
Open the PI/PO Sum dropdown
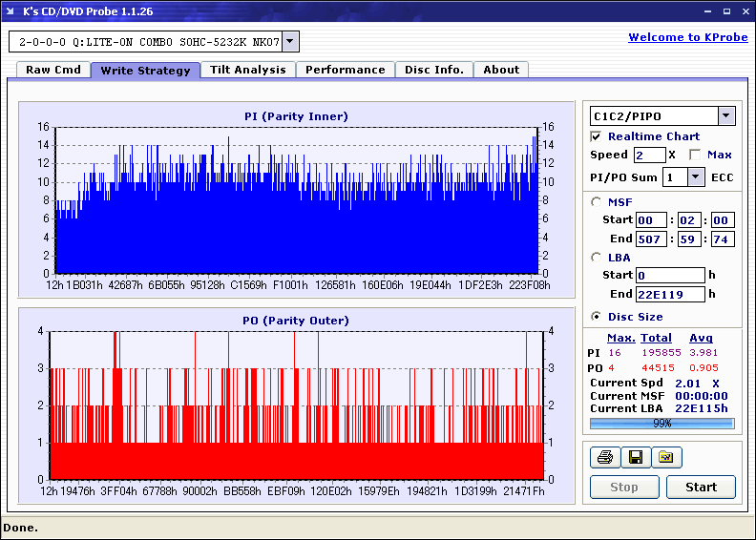click(695, 177)
